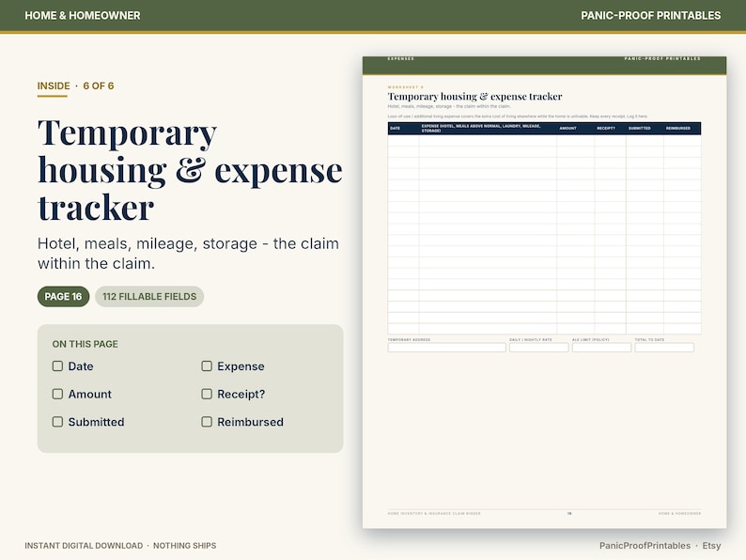This screenshot has width=746, height=560.
Task: Mark the Reimbursed checkbox
Action: (x=207, y=422)
